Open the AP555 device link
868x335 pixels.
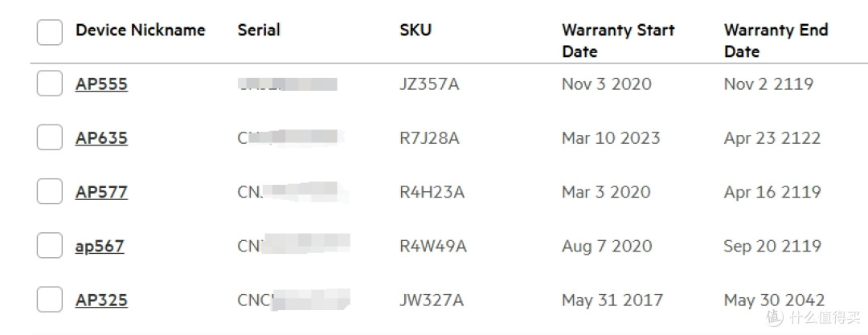[x=101, y=84]
